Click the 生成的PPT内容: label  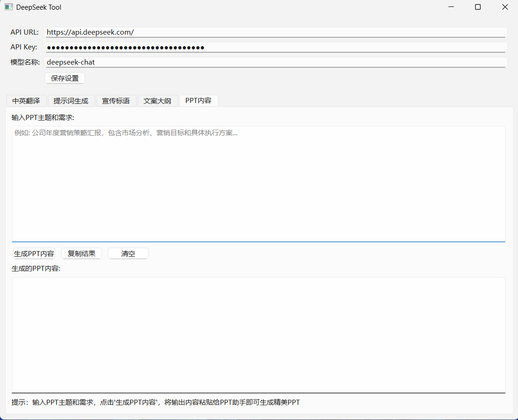click(36, 269)
